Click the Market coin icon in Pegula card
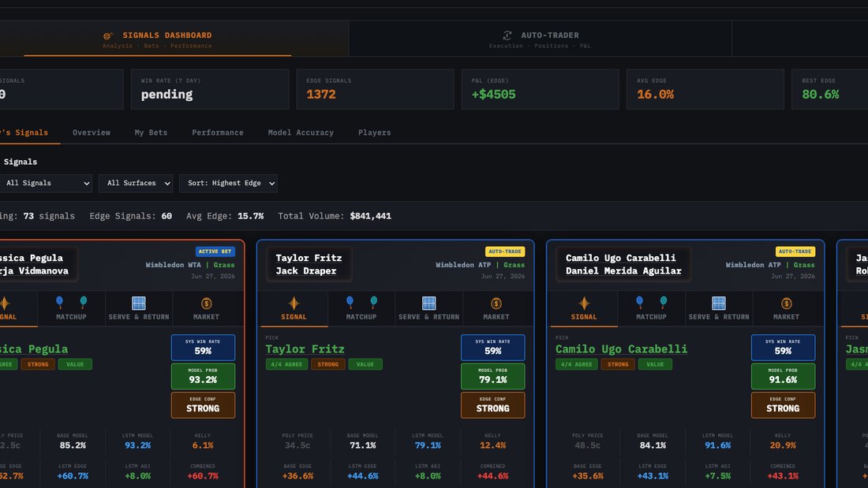 (206, 304)
